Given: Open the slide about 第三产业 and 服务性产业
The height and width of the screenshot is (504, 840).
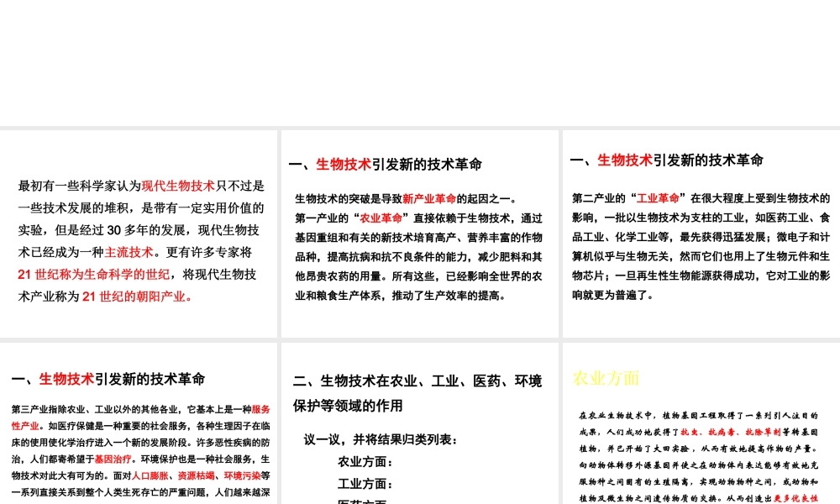Looking at the screenshot, I should click(x=139, y=423).
